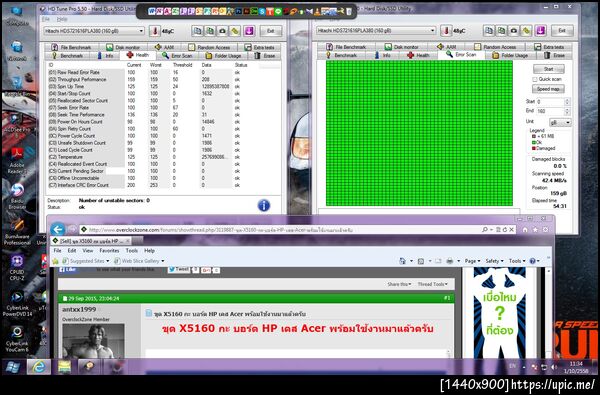This screenshot has width=600, height=395.
Task: Open AAM tab in left HD Tune
Action: (165, 47)
